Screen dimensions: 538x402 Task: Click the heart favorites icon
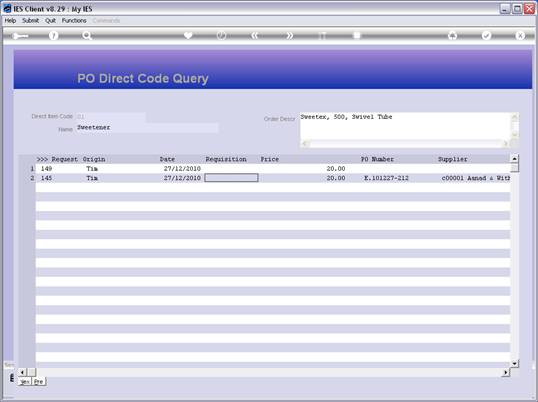(x=188, y=35)
